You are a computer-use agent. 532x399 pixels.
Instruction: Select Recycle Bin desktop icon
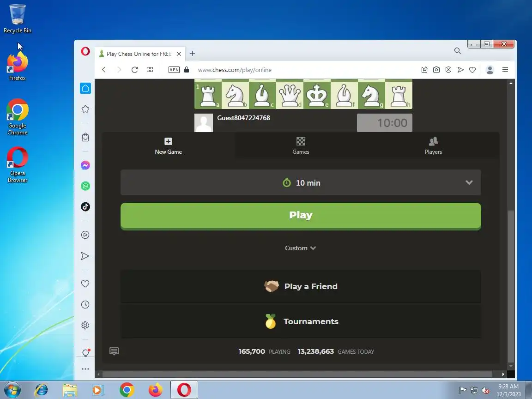(17, 19)
